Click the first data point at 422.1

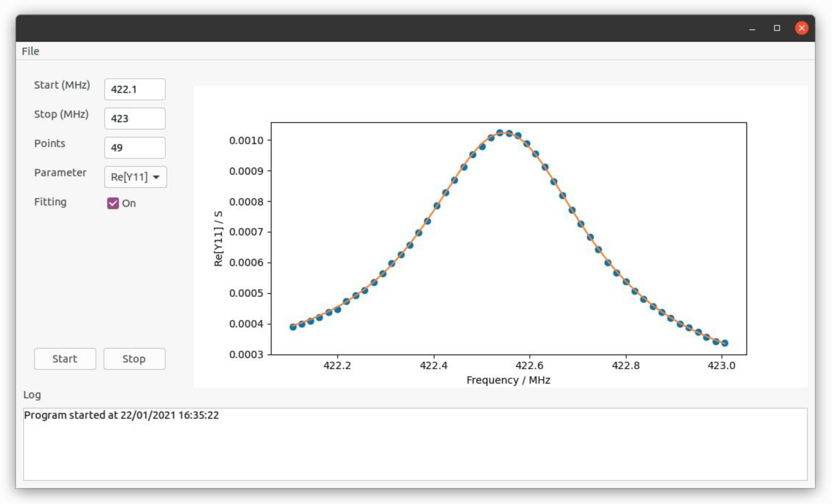click(x=293, y=327)
